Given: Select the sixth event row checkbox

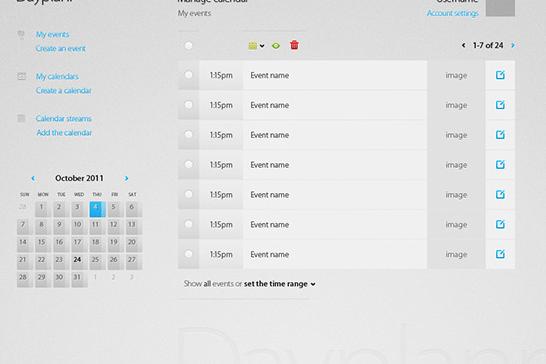Looking at the screenshot, I should point(188,224).
